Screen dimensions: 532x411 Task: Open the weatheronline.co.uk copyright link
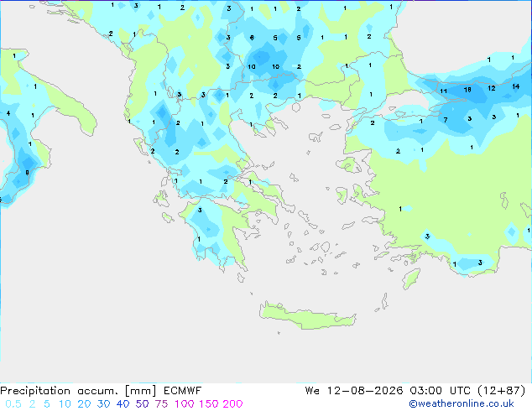click(x=461, y=403)
